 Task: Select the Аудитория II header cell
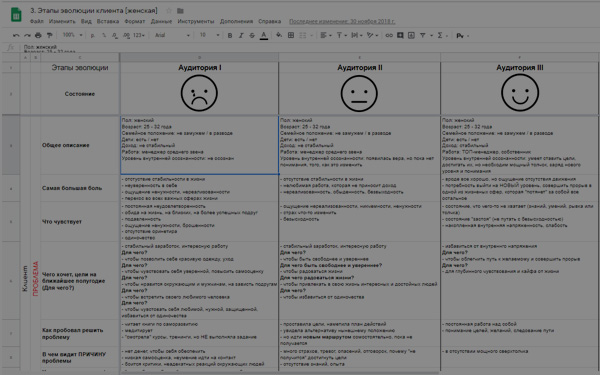pyautogui.click(x=359, y=68)
